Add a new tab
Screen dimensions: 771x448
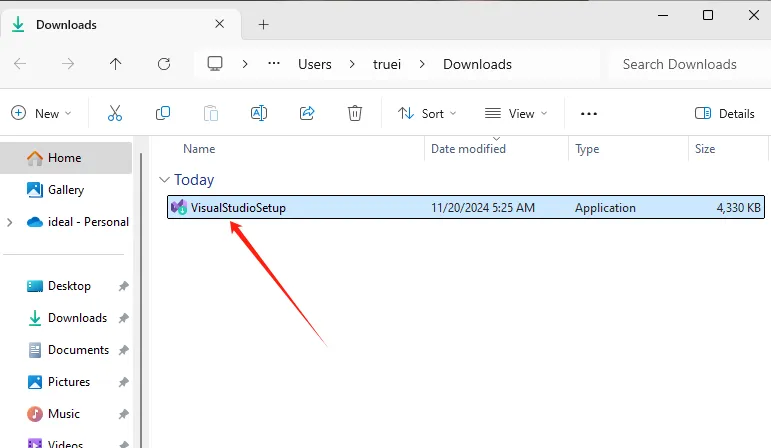point(264,25)
